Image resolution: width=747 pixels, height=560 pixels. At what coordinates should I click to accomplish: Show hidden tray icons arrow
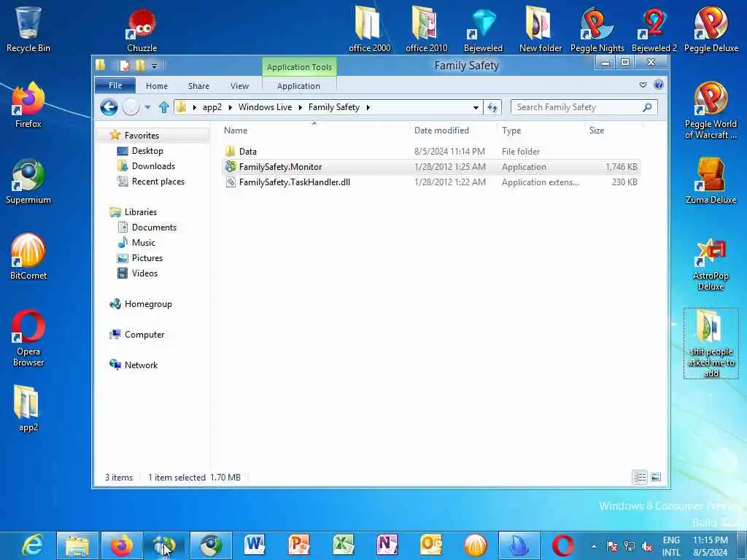coord(594,546)
